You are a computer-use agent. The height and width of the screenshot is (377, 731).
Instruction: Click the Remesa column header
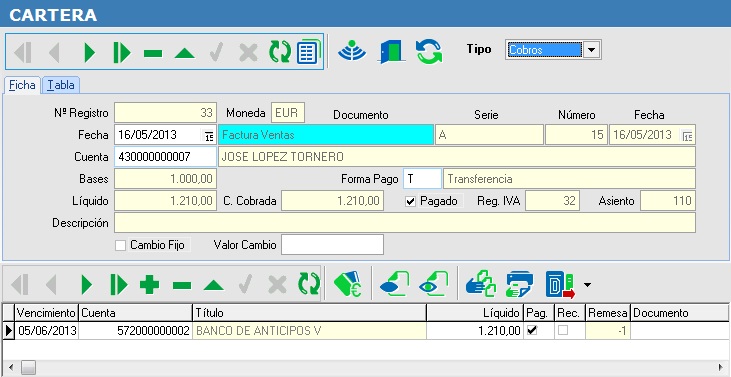608,313
